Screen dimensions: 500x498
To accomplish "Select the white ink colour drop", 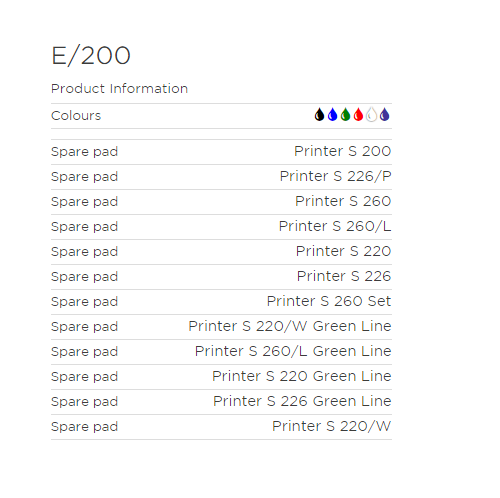I will 371,115.
